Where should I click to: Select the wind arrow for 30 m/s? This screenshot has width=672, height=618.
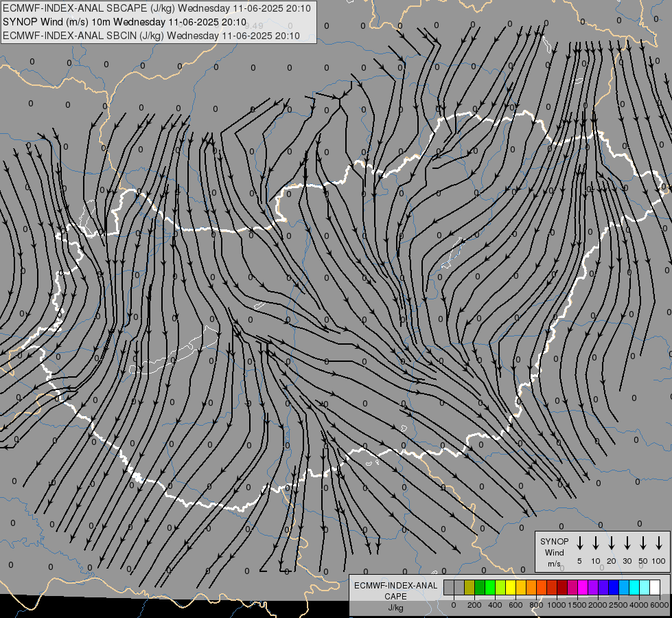[x=627, y=543]
